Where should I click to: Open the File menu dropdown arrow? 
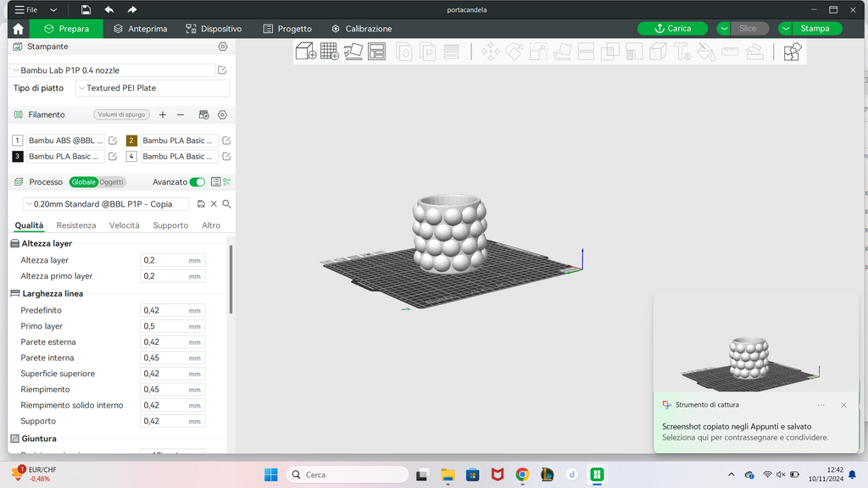tap(53, 10)
